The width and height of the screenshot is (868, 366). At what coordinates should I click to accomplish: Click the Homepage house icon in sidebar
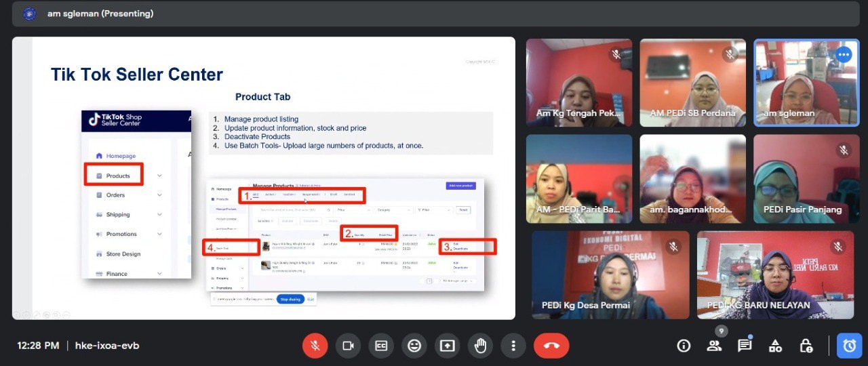pyautogui.click(x=99, y=156)
